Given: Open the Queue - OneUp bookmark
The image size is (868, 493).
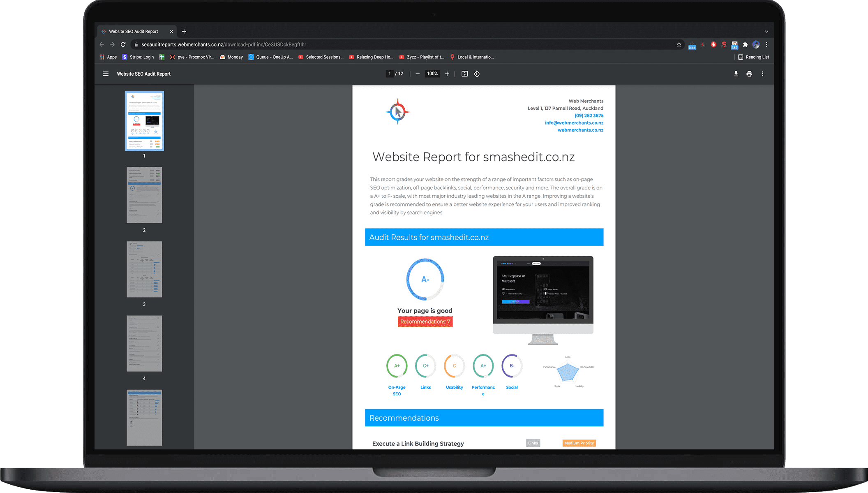Looking at the screenshot, I should pos(270,57).
